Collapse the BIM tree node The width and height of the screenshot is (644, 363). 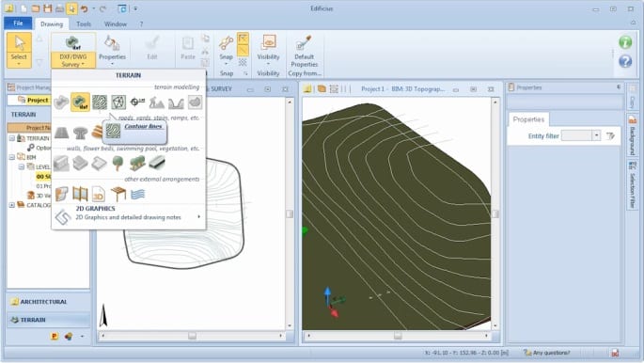pyautogui.click(x=12, y=157)
